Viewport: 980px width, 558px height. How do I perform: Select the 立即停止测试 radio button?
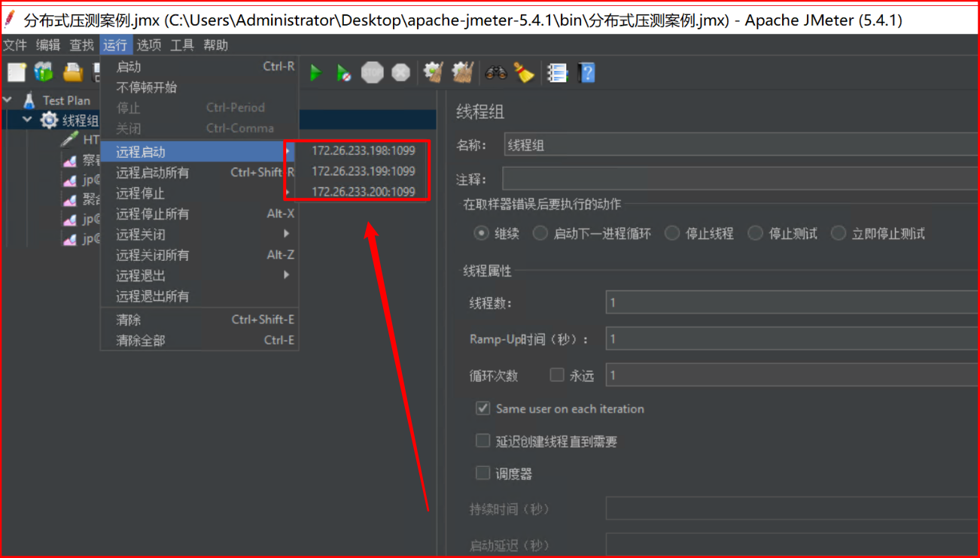point(838,233)
